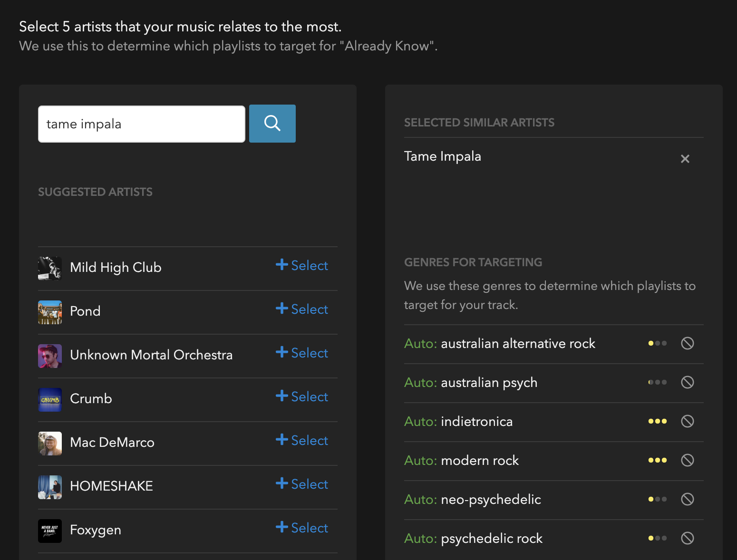Select Mild High Club artist

click(302, 265)
